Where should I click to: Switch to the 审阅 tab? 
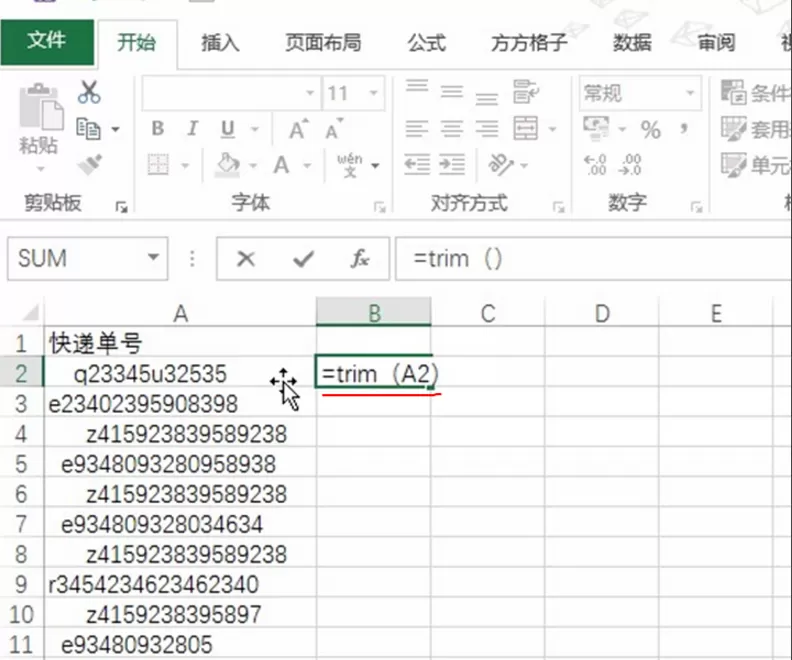[716, 42]
